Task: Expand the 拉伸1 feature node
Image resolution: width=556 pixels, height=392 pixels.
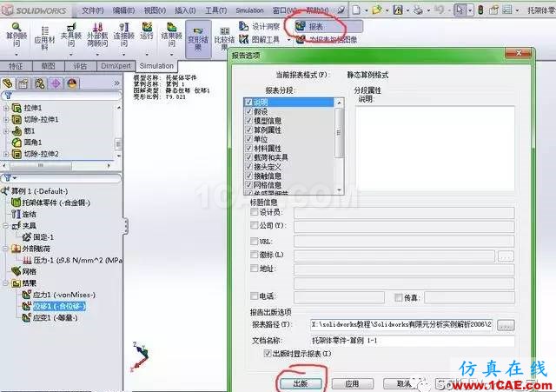Action: pyautogui.click(x=6, y=108)
